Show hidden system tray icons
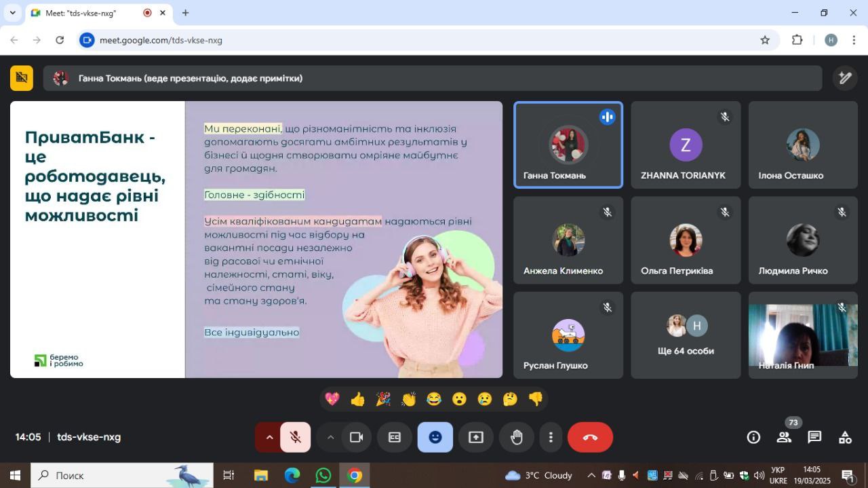The image size is (868, 488). coord(591,475)
